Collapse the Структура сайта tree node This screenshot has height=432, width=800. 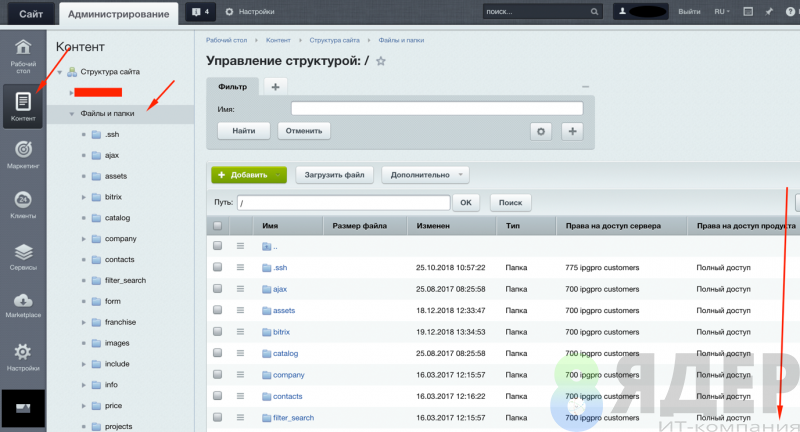[60, 72]
